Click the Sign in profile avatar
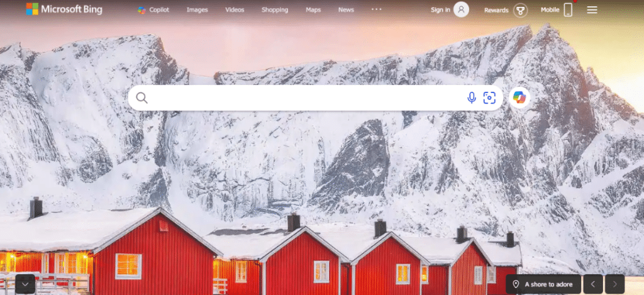 [x=461, y=9]
